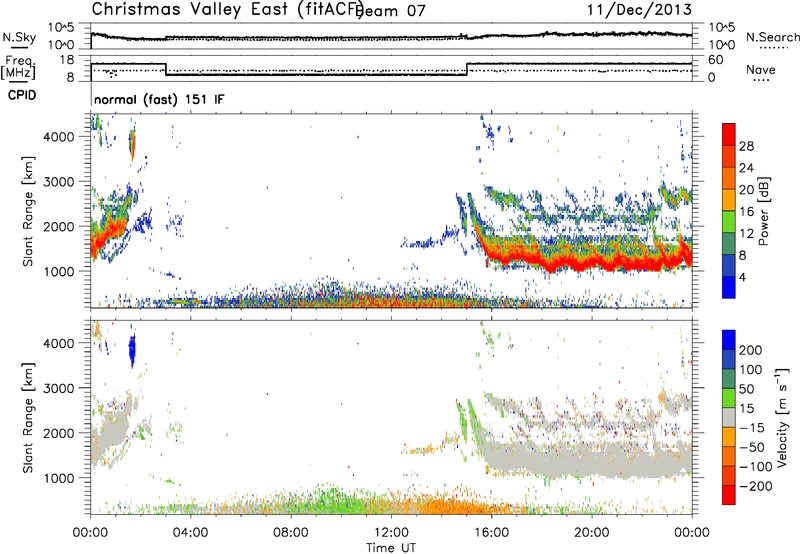Click the power colorbar tick label '16'
Image resolution: width=800 pixels, height=554 pixels.
pos(746,212)
